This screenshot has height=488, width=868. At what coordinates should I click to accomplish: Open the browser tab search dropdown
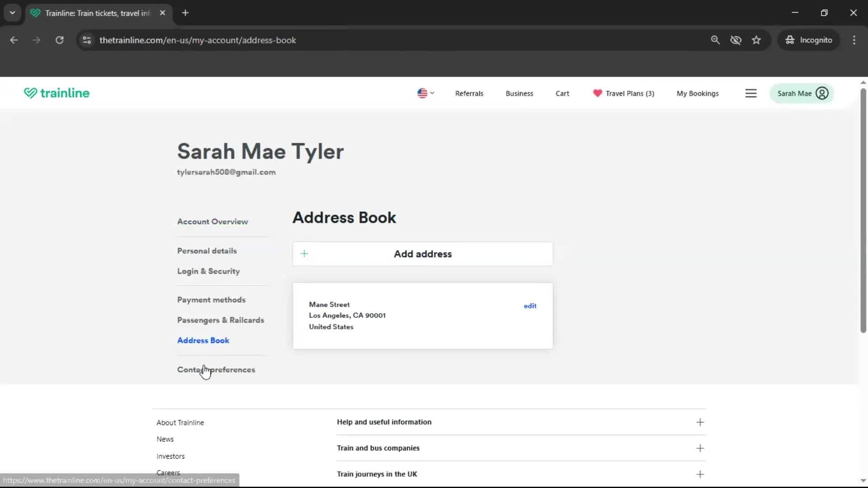point(12,13)
